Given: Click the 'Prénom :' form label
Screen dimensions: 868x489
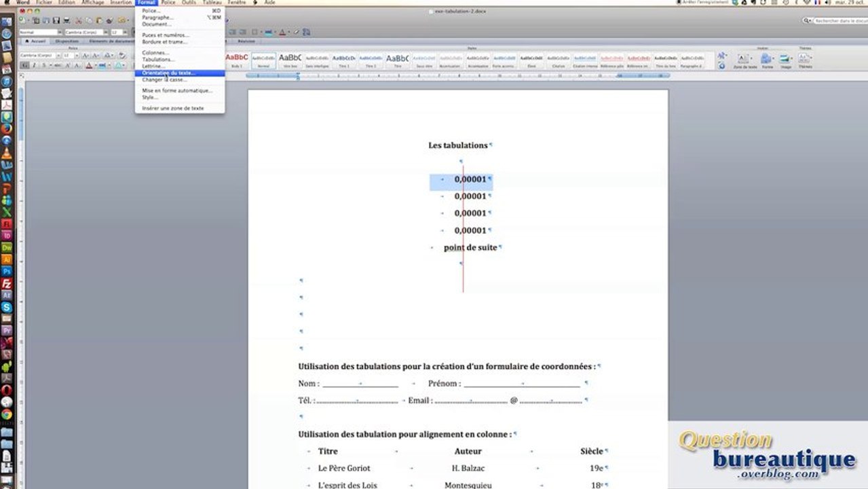Looking at the screenshot, I should pos(445,384).
